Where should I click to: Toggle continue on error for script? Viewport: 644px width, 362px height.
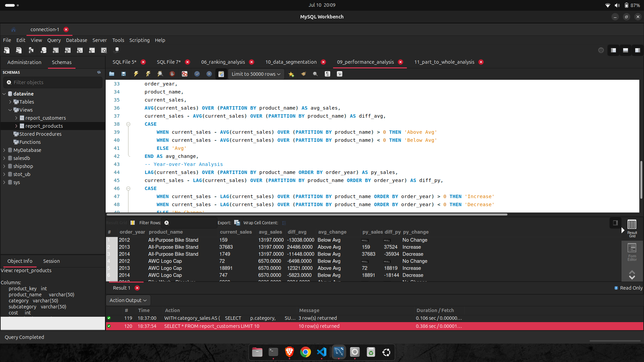tap(184, 74)
